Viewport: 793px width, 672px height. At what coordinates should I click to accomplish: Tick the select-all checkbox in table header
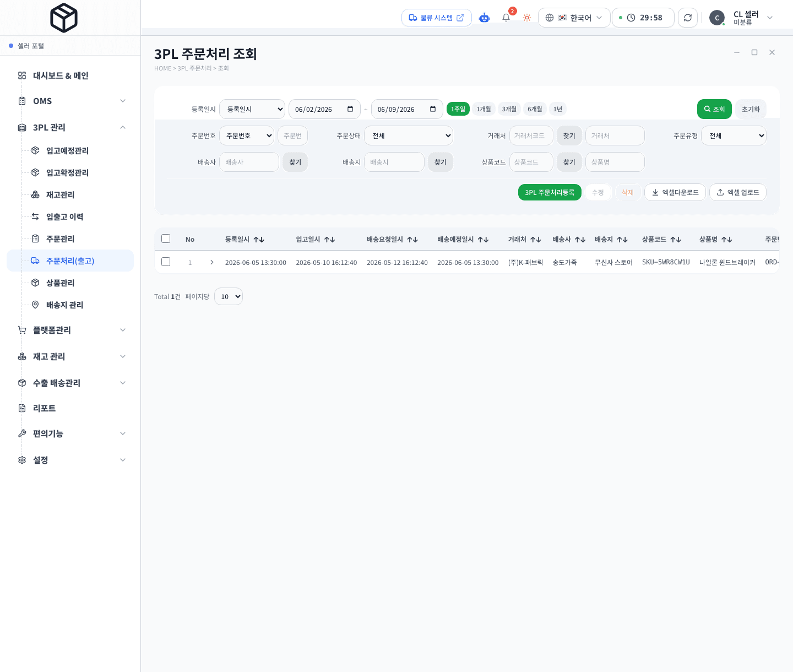pos(166,239)
